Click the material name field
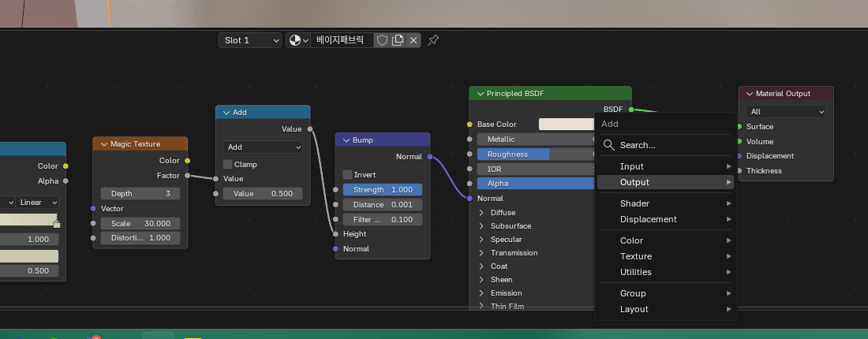Viewport: 868px width, 339px height. coord(341,40)
